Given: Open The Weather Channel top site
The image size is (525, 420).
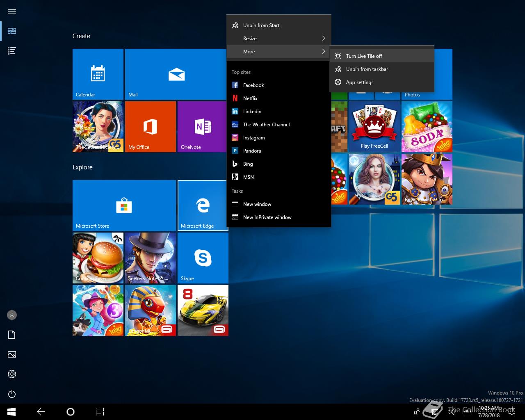Looking at the screenshot, I should tap(279, 125).
